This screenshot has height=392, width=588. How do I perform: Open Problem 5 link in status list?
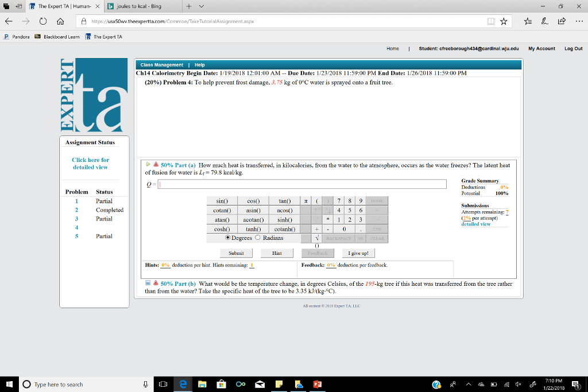coord(76,236)
